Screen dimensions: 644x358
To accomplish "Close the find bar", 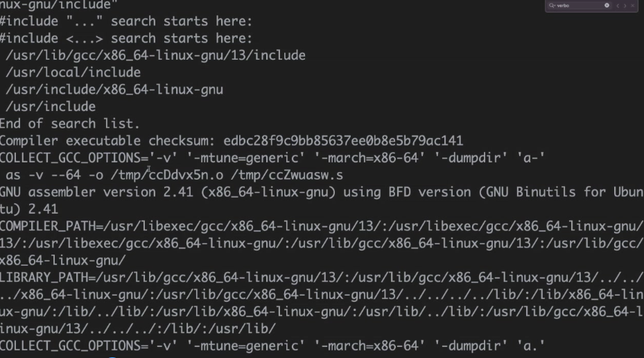I will coord(632,6).
